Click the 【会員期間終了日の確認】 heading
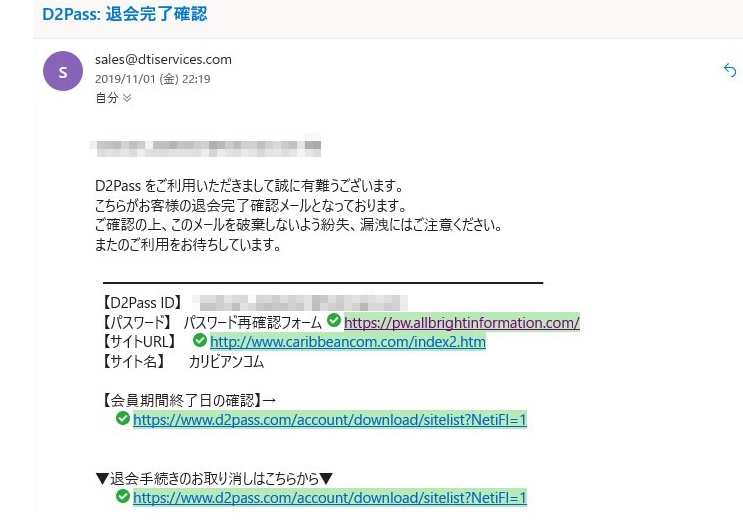Screen dimensions: 743x521 click(189, 400)
